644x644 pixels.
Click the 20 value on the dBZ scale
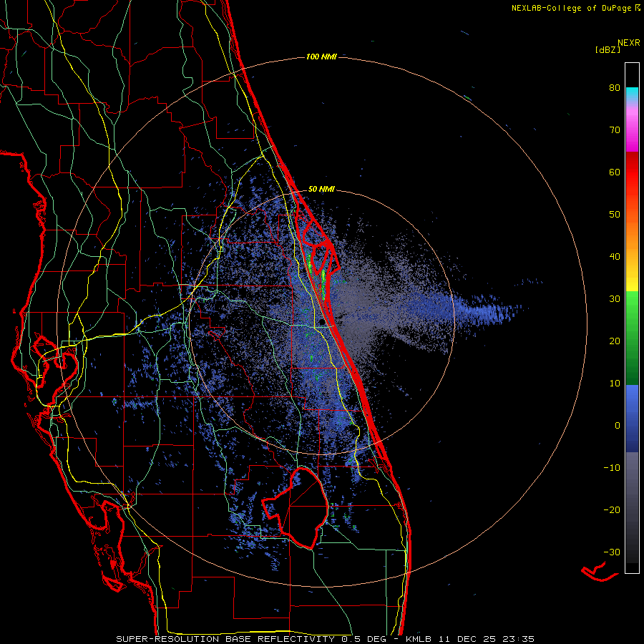click(x=615, y=341)
